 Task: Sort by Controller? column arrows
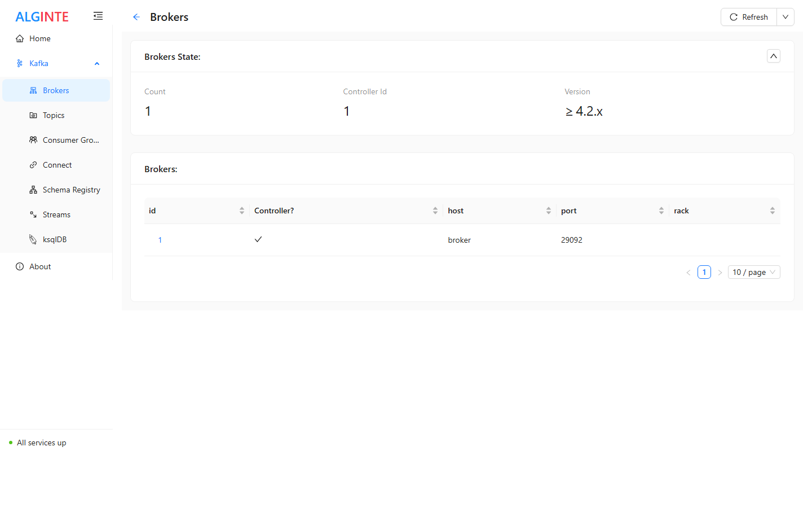[435, 211]
